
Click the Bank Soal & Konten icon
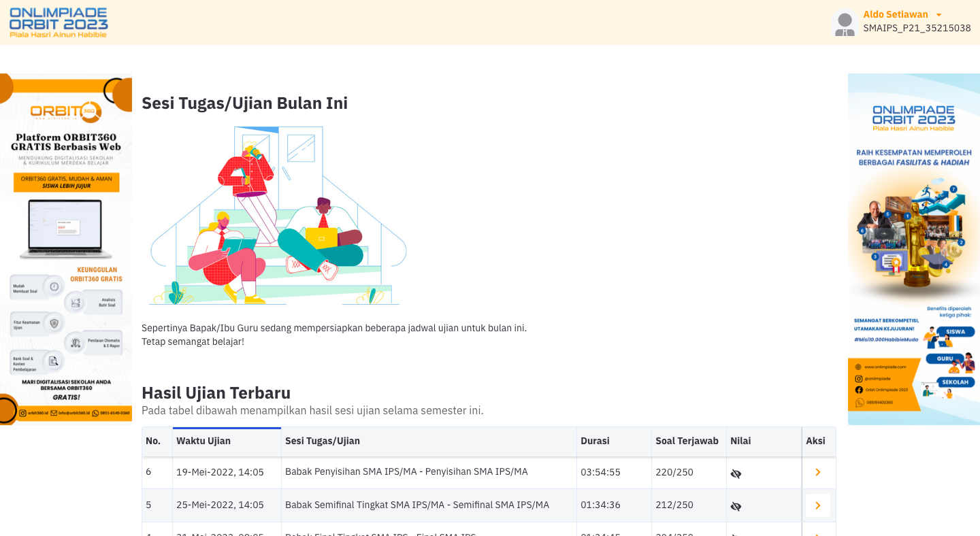point(53,361)
